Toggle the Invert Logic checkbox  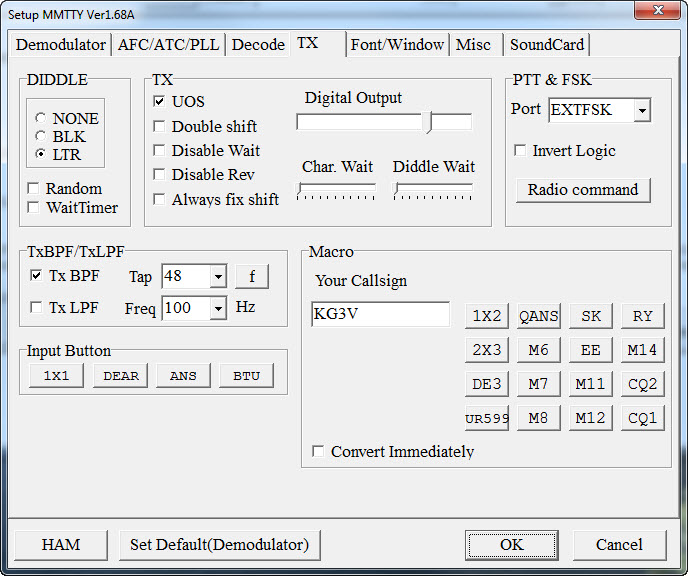point(520,151)
